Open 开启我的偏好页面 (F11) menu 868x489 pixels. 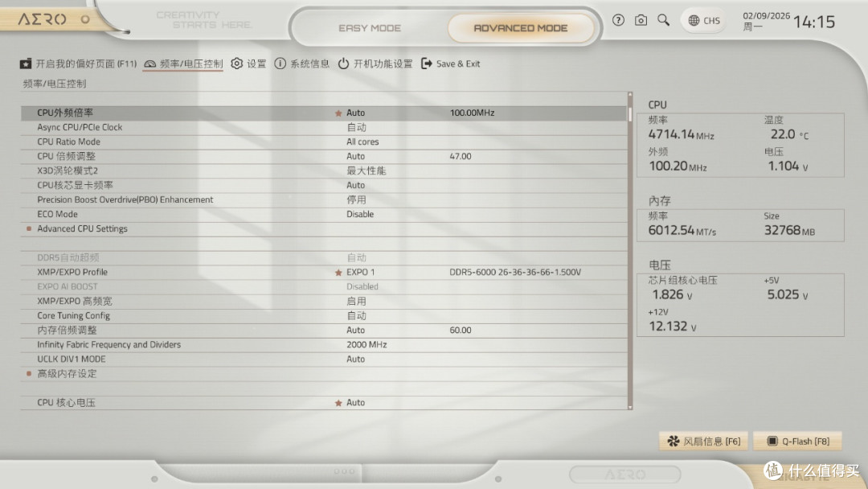78,64
